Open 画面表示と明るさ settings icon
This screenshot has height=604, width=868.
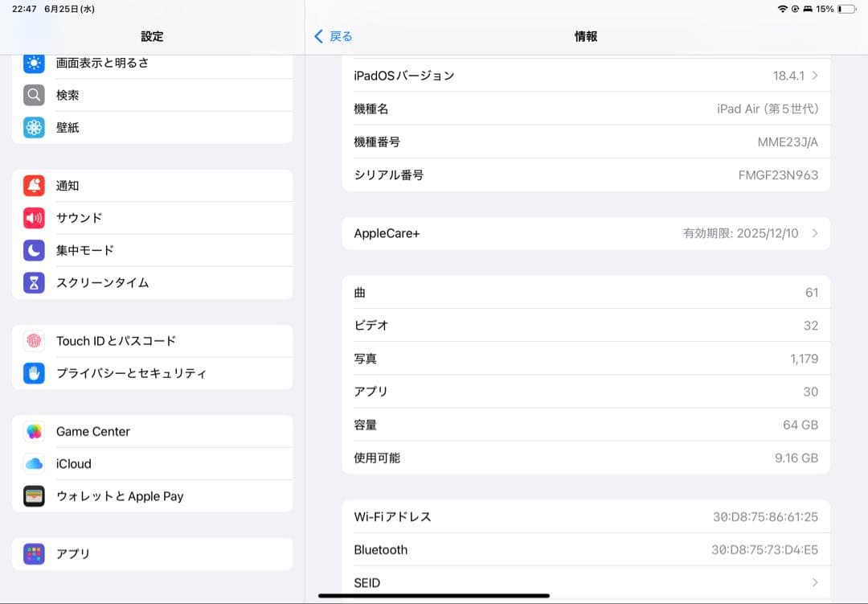point(33,63)
